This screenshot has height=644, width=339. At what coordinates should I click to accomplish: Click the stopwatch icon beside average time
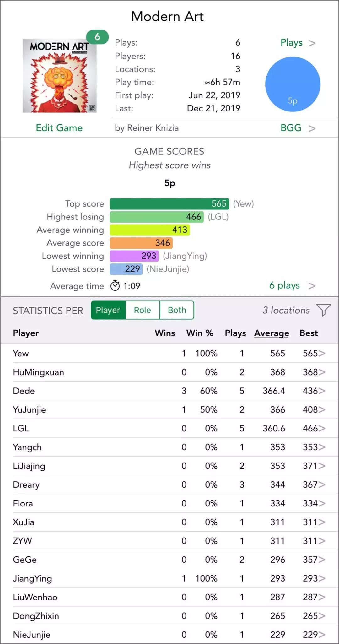(115, 286)
